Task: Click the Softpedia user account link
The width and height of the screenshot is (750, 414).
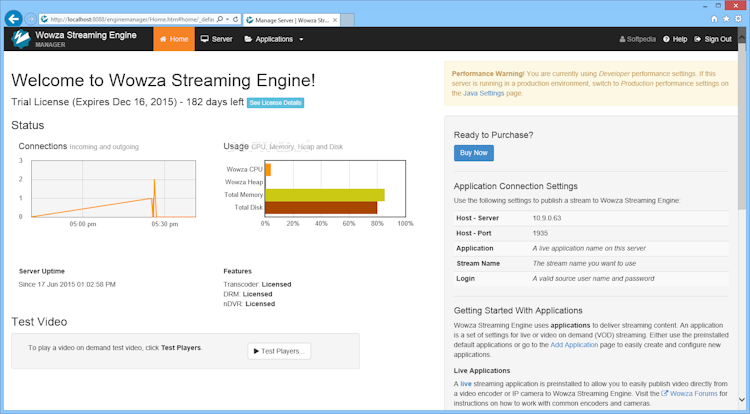Action: click(x=638, y=39)
